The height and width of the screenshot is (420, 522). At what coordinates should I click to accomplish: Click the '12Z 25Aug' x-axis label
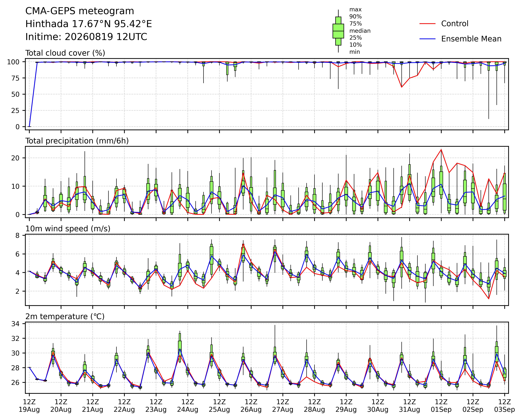pos(219,406)
